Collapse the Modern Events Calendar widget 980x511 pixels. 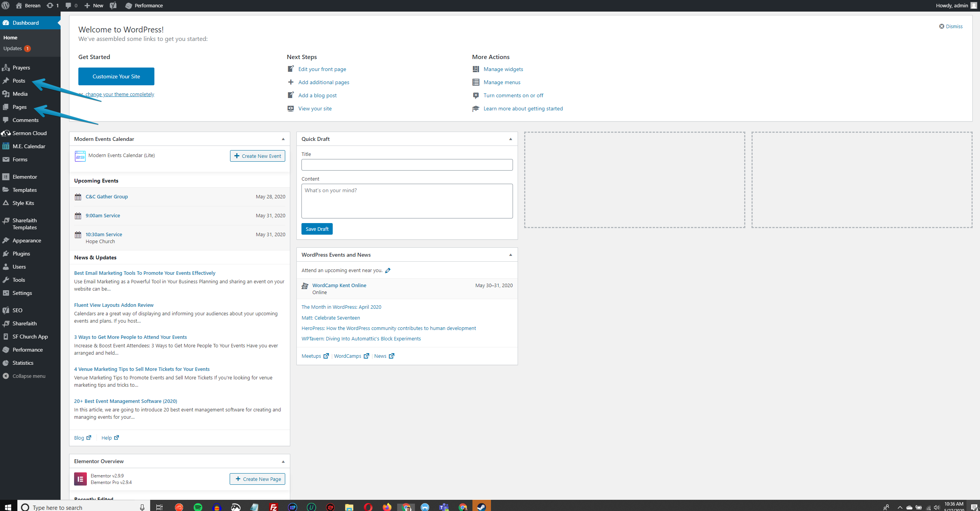[x=283, y=139]
